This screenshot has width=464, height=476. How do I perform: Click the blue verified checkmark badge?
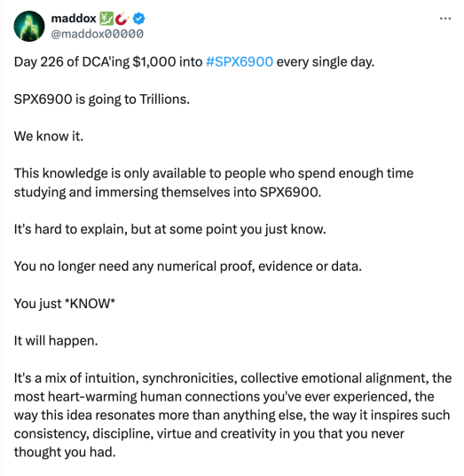coord(139,19)
